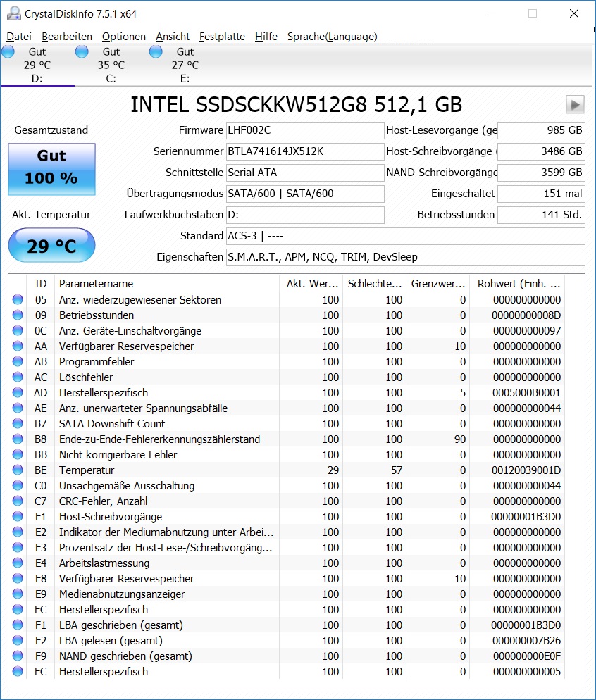Image resolution: width=596 pixels, height=700 pixels.
Task: Click the Schnittstelle field Serial ATA
Action: tap(305, 173)
